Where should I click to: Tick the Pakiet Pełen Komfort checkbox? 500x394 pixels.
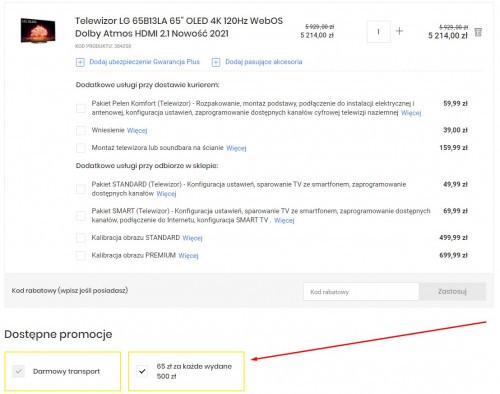[81, 108]
